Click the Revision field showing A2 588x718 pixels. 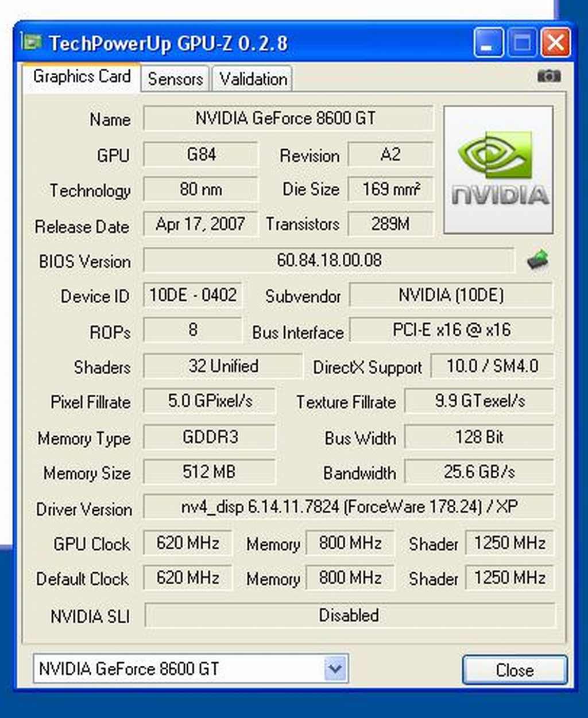(390, 155)
